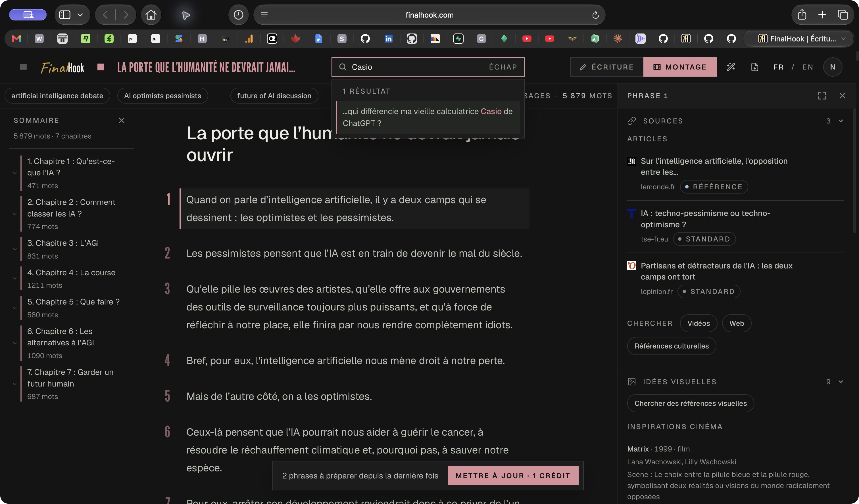Open the N user avatar

tap(832, 67)
